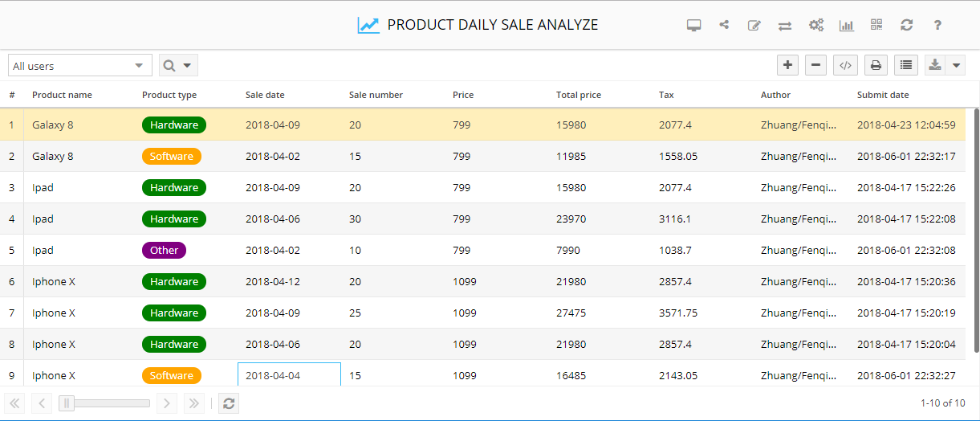Image resolution: width=980 pixels, height=421 pixels.
Task: Open the monitor display icon in header
Action: tap(694, 25)
